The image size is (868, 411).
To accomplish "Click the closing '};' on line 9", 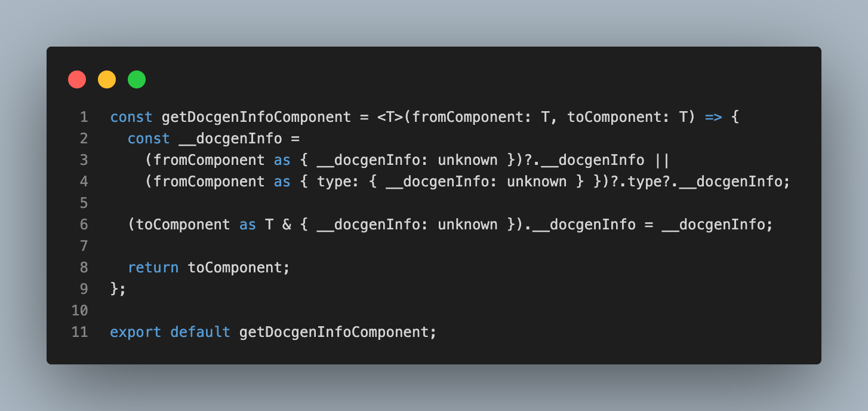I will point(118,289).
